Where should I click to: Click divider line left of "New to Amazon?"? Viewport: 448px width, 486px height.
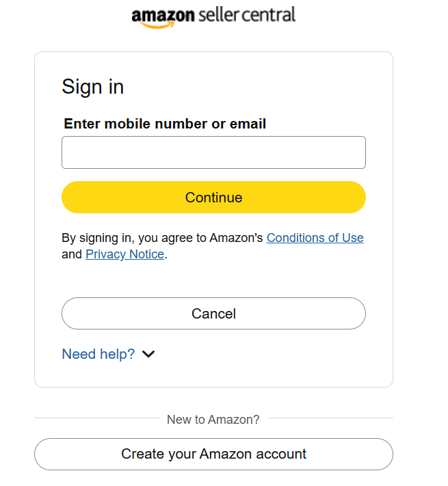point(96,418)
